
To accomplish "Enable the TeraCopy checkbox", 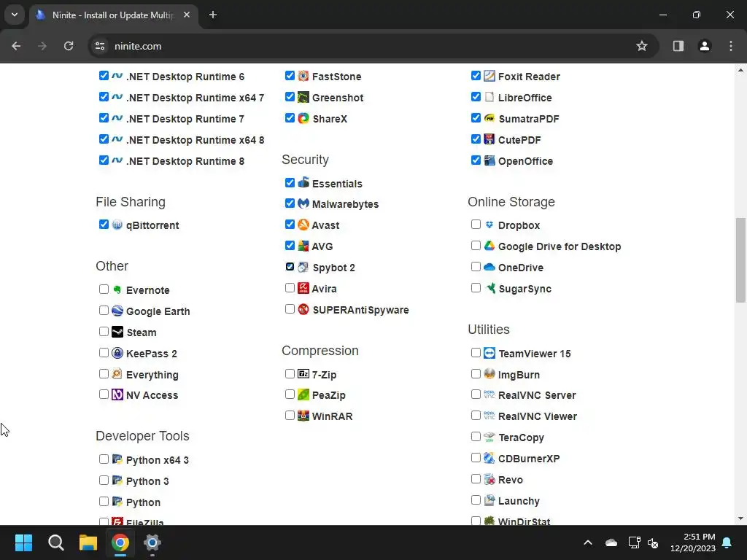I will [x=476, y=437].
